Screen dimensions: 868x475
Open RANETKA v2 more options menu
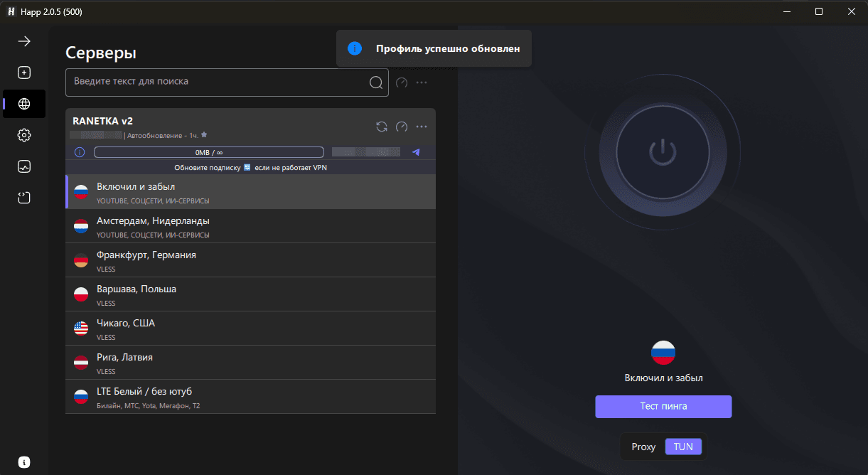point(422,127)
